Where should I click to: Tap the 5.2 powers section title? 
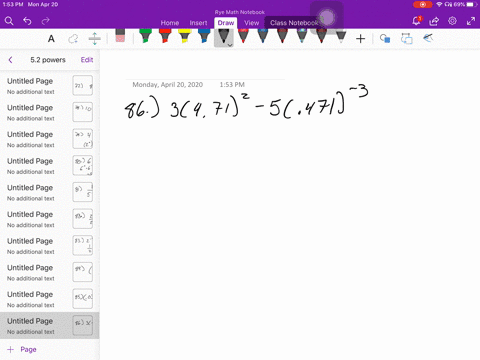tap(48, 60)
